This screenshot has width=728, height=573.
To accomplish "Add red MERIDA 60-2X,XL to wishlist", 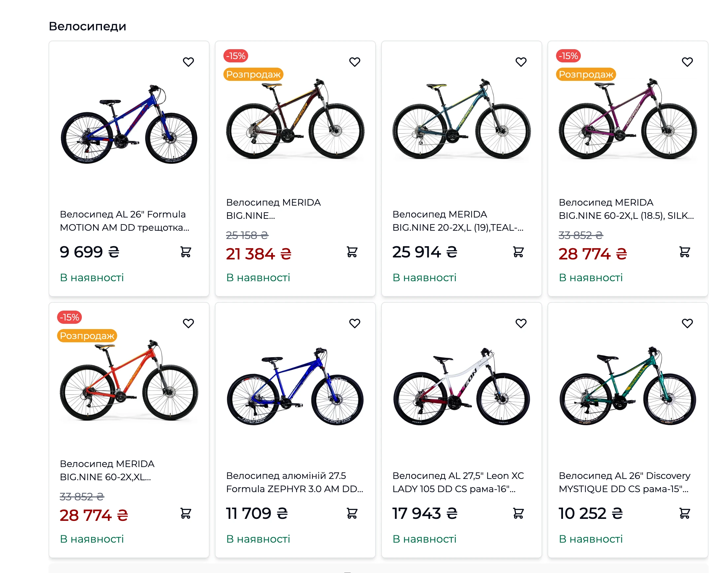I will coord(188,323).
